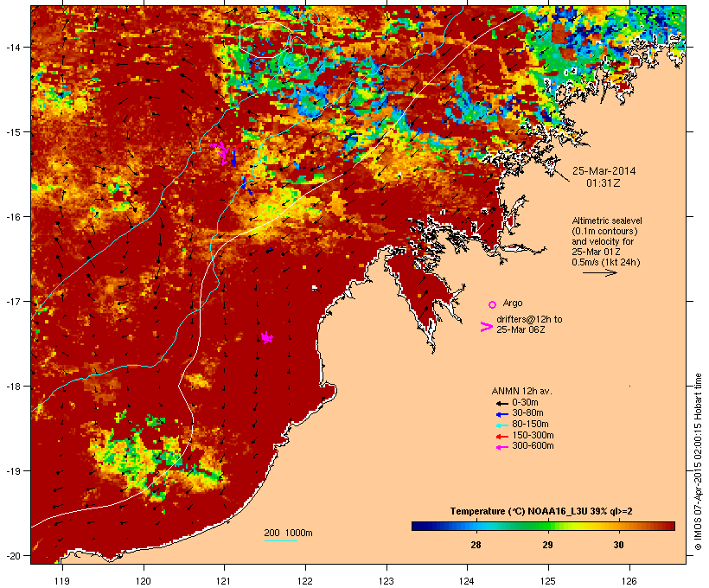The height and width of the screenshot is (588, 709).
Task: Click the -19 latitude axis label
Action: 12,471
